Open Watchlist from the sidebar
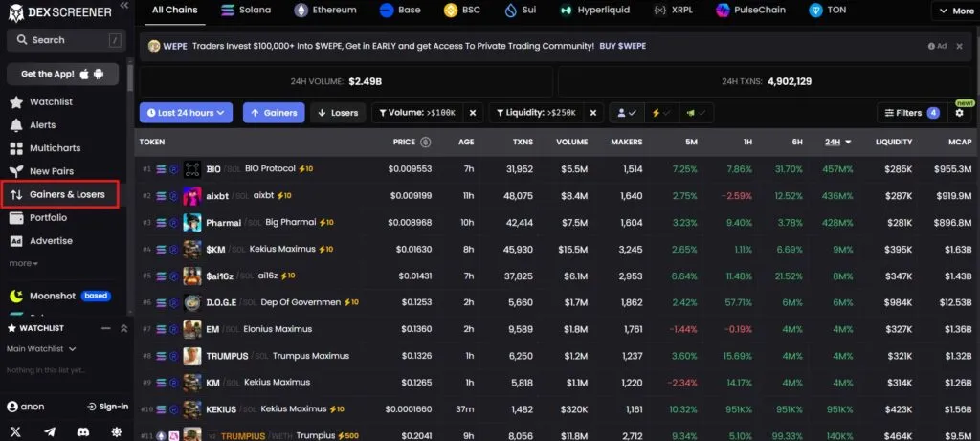The height and width of the screenshot is (441, 980). [50, 101]
